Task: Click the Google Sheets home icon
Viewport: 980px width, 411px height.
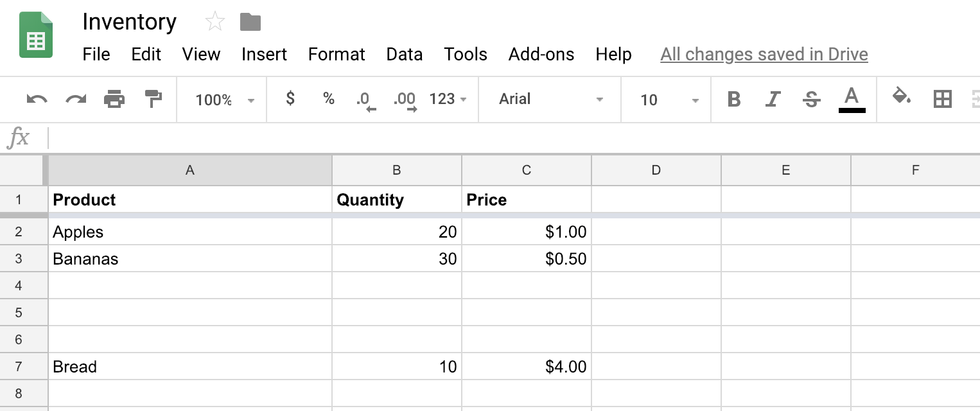Action: tap(36, 35)
